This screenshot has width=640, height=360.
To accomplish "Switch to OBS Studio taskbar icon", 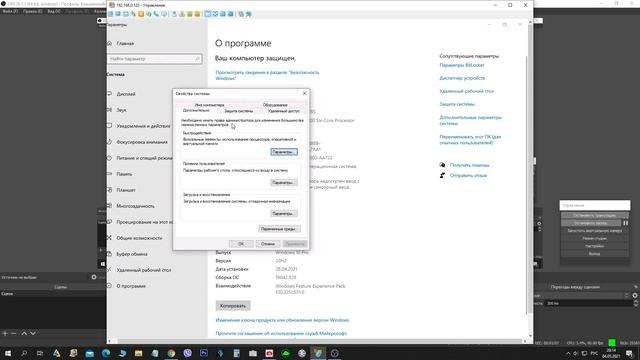I will [334, 353].
